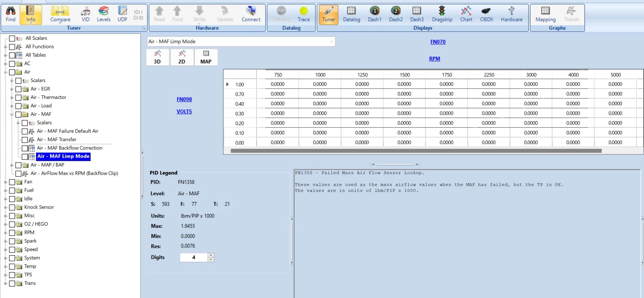Select the 5000 RPM column header

point(615,75)
